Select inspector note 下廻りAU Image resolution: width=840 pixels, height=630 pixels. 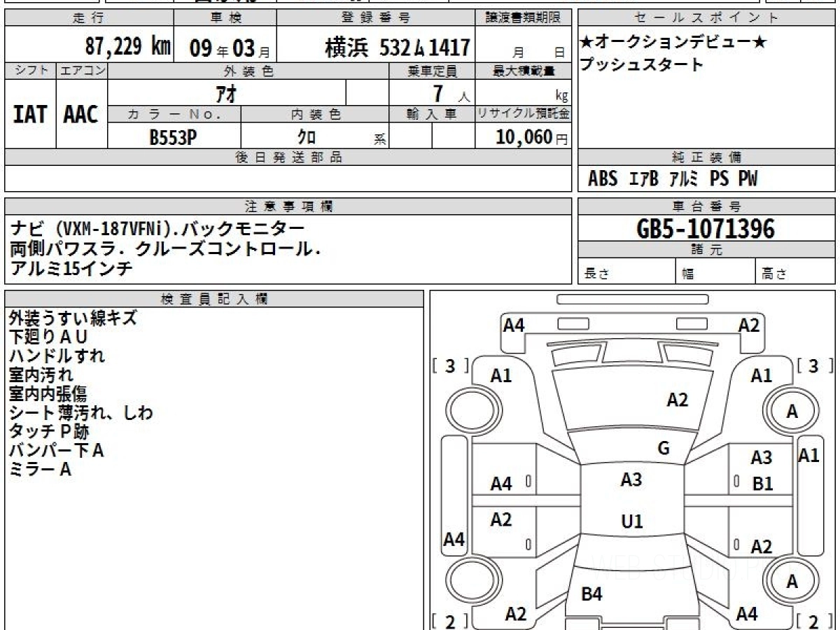[x=48, y=337]
